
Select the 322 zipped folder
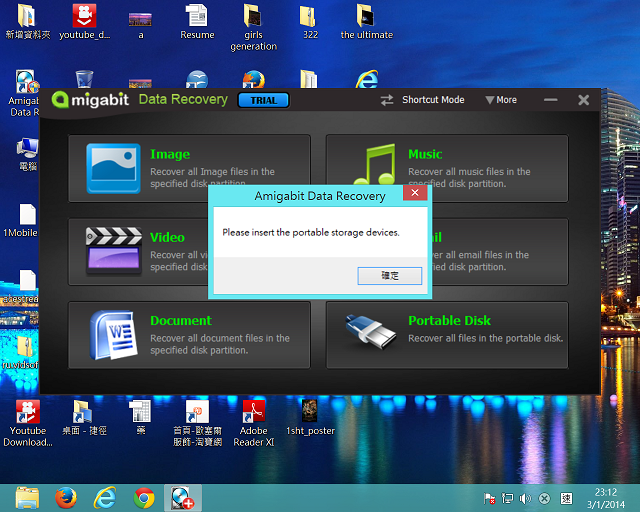(310, 22)
